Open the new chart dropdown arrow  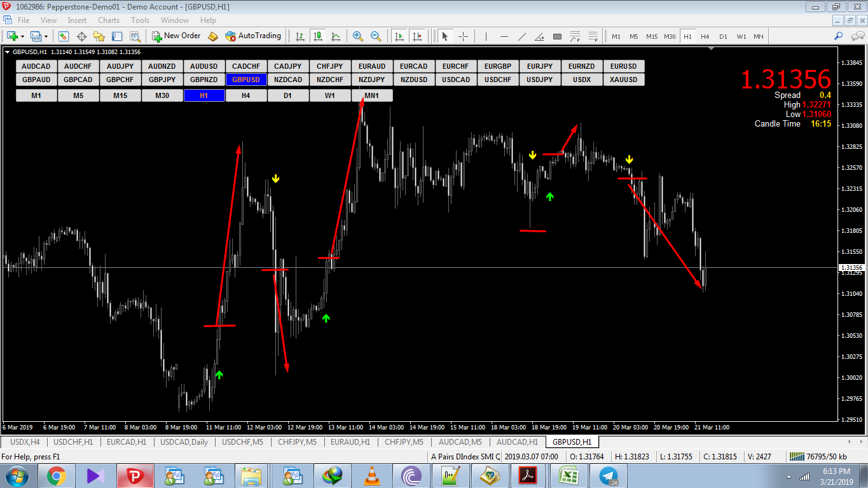pos(22,36)
